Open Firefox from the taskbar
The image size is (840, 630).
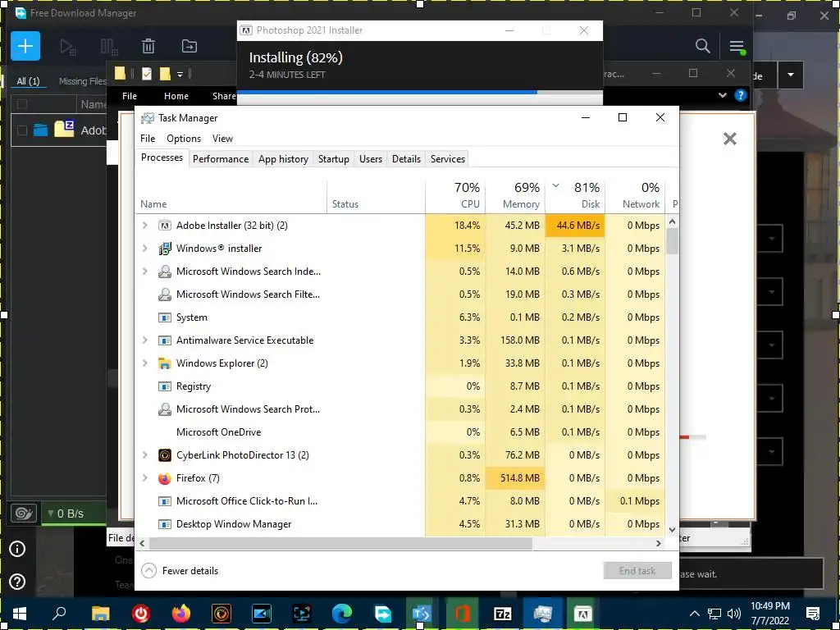click(x=181, y=614)
